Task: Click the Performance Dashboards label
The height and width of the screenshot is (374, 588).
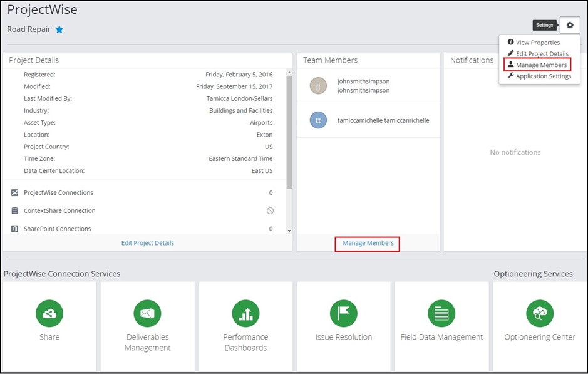Action: point(245,342)
